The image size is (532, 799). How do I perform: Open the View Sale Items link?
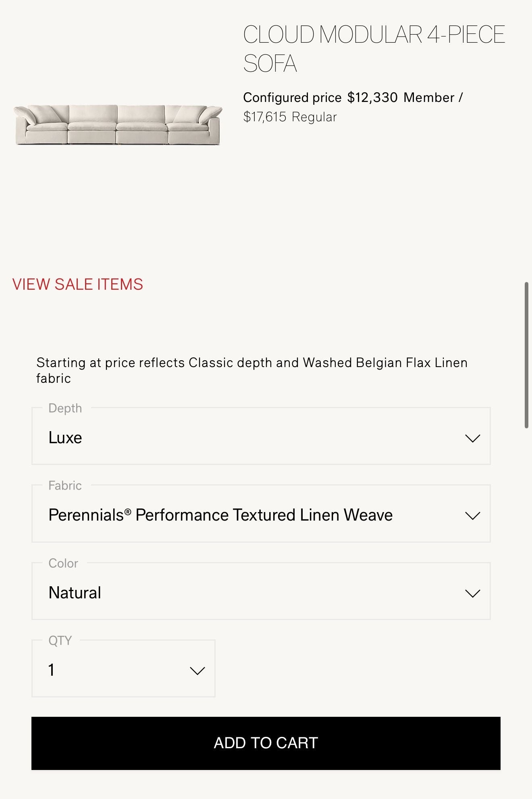coord(78,284)
